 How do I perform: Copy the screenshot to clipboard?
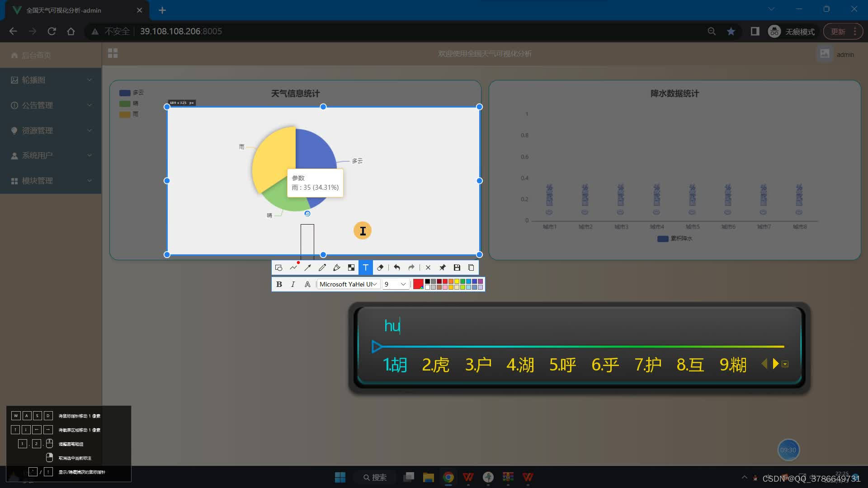[x=471, y=267]
